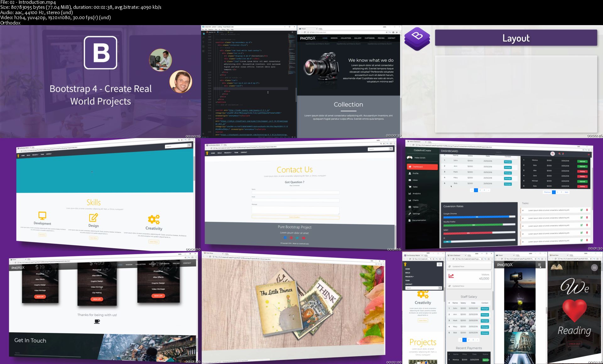603x364 pixels.
Task: Click the Safari conversion progress bar
Action: (479, 233)
